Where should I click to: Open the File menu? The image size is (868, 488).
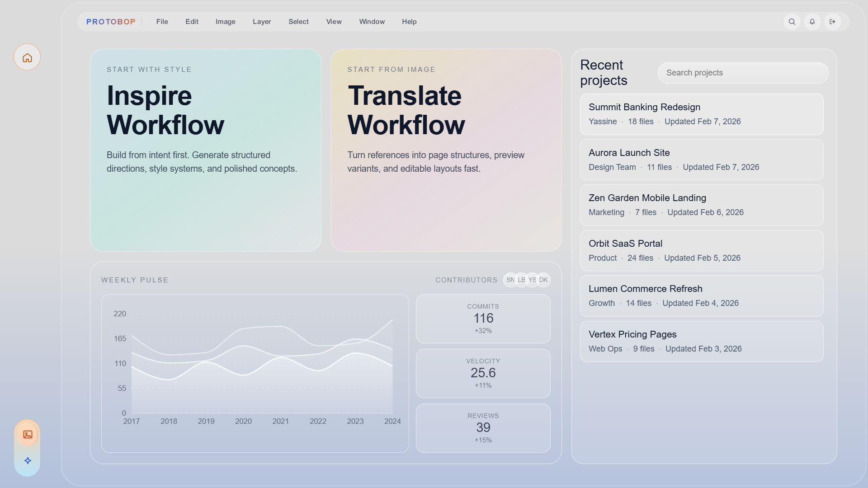[x=162, y=22]
